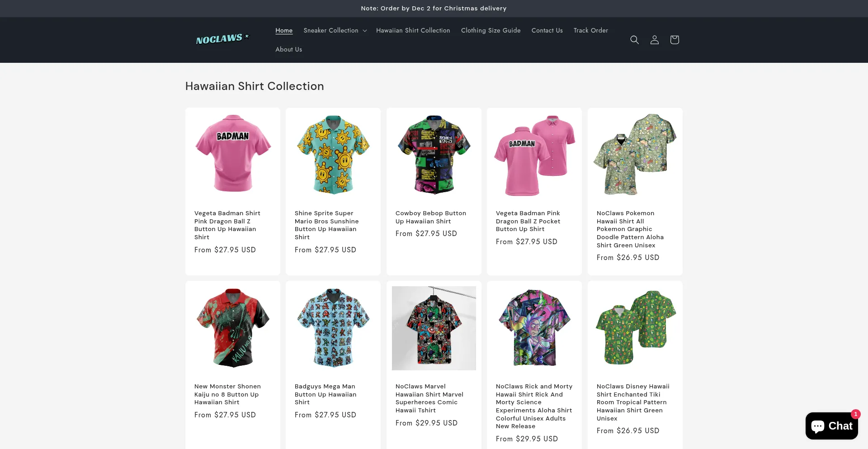The width and height of the screenshot is (868, 449).
Task: Select the Rick and Morty shirt image
Action: [x=534, y=328]
